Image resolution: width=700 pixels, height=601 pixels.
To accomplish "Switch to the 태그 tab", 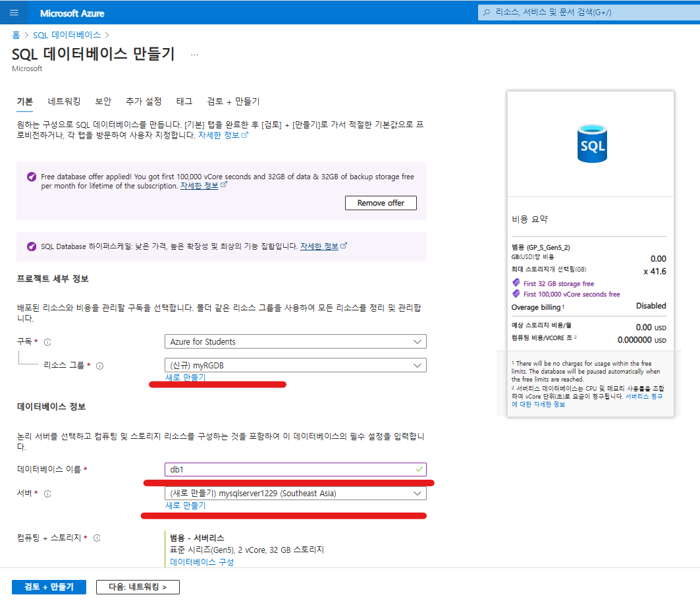I will click(x=184, y=101).
